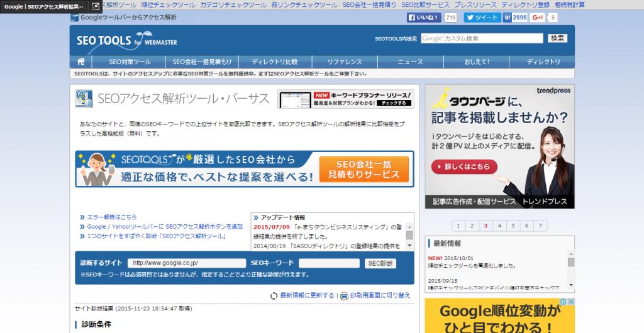This screenshot has height=333, width=644.
Task: Click the アップデート情報 scrollbar up arrow
Action: click(x=409, y=227)
